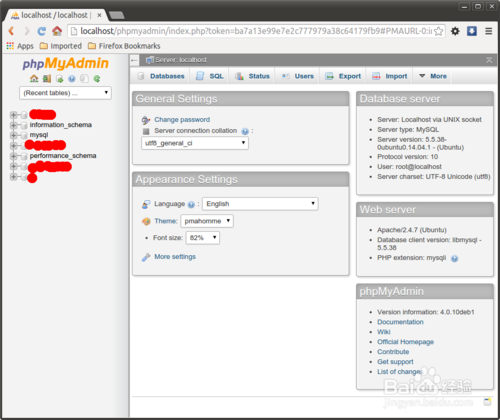
Task: Open a new browser tab
Action: pyautogui.click(x=117, y=15)
